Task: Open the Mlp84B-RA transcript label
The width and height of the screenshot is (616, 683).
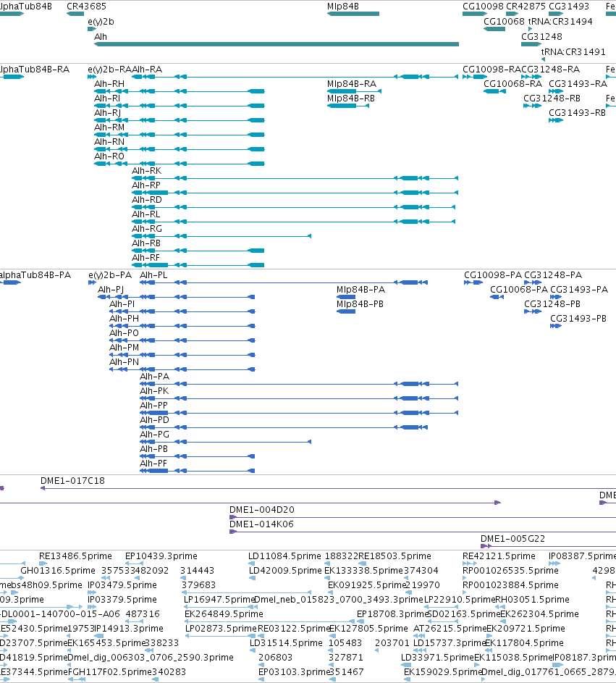Action: coord(352,83)
